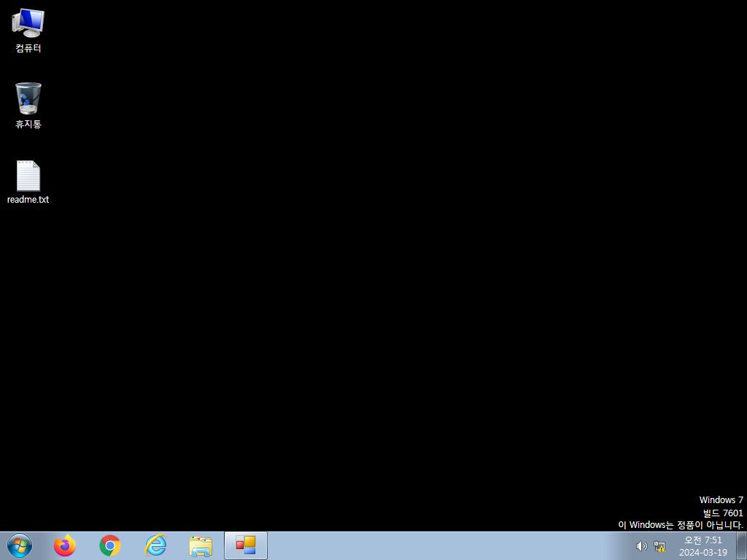The width and height of the screenshot is (747, 560).
Task: Switch to the active colored-squares taskbar app
Action: pyautogui.click(x=246, y=545)
